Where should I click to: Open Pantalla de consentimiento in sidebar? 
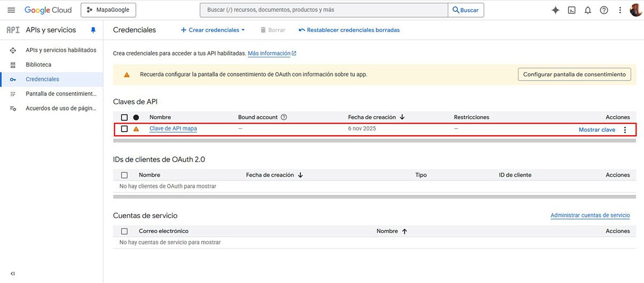click(x=61, y=93)
